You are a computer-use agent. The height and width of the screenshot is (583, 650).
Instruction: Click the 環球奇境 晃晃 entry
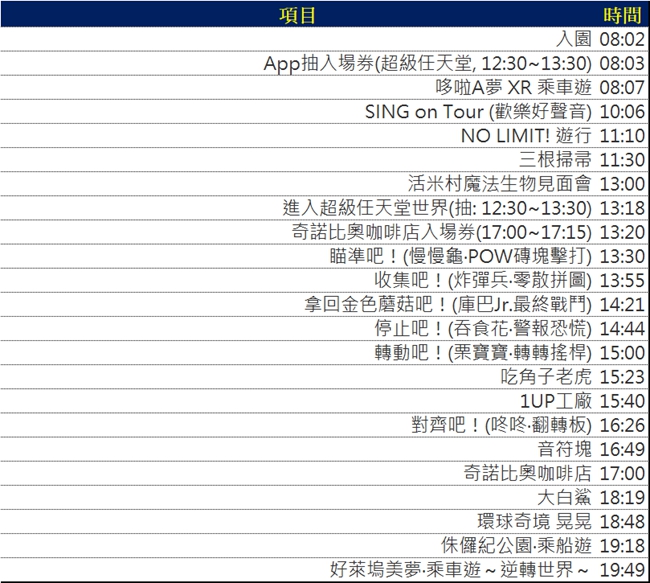(x=534, y=521)
